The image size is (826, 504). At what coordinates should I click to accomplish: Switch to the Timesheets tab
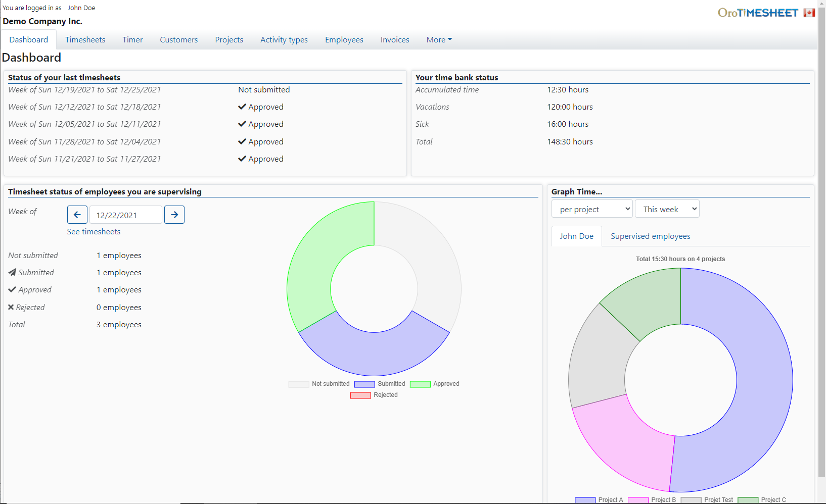point(85,39)
